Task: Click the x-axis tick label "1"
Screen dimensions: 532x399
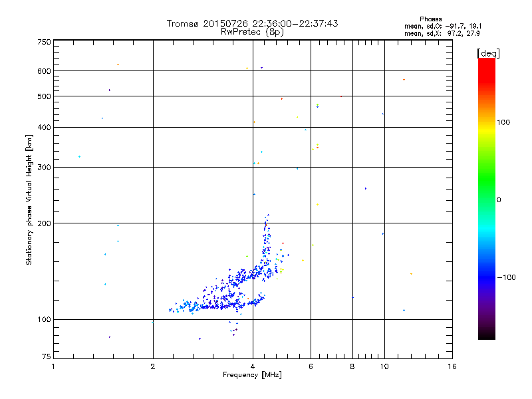Action: (53, 366)
